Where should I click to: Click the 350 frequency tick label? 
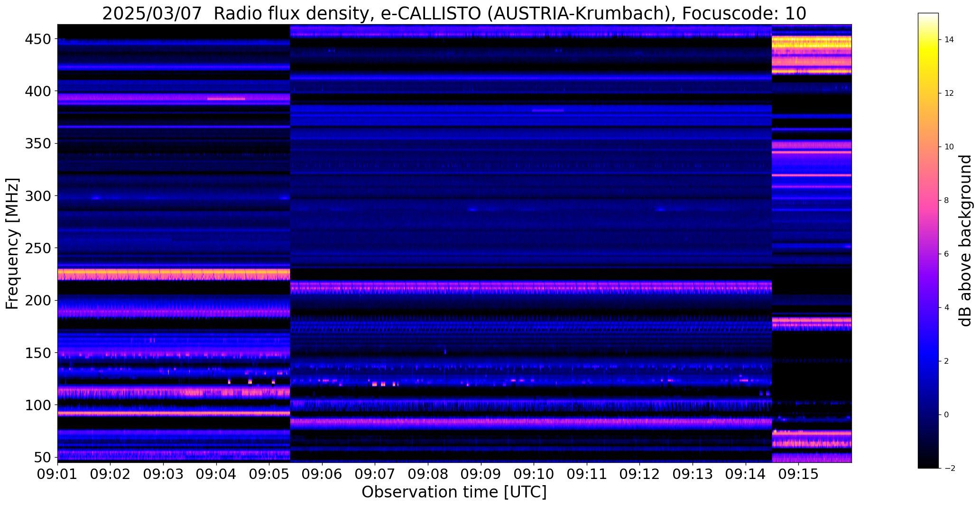pos(37,143)
